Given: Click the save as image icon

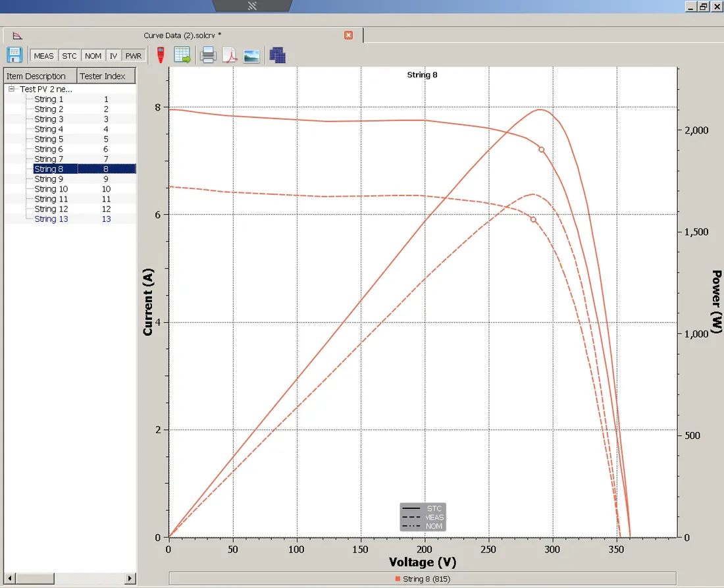Looking at the screenshot, I should (251, 56).
